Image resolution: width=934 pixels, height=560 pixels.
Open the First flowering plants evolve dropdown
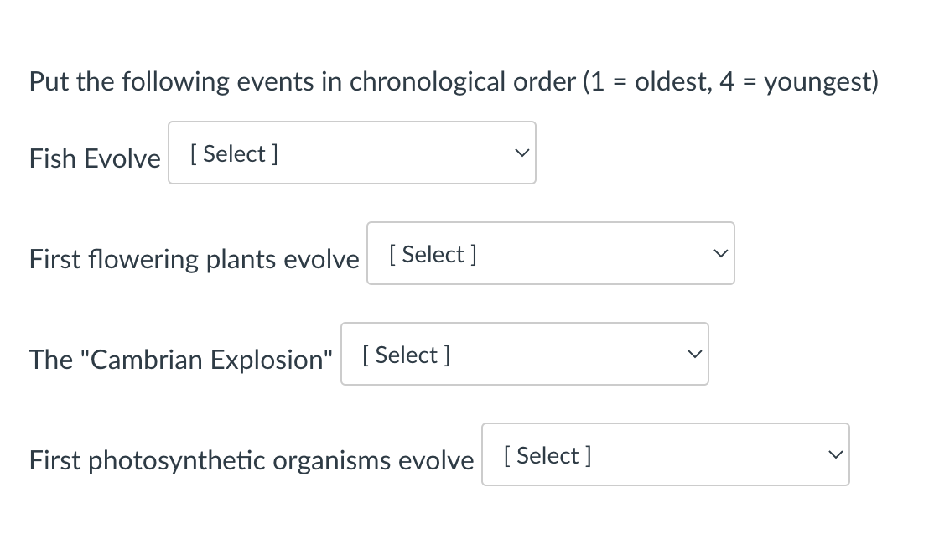pyautogui.click(x=550, y=253)
